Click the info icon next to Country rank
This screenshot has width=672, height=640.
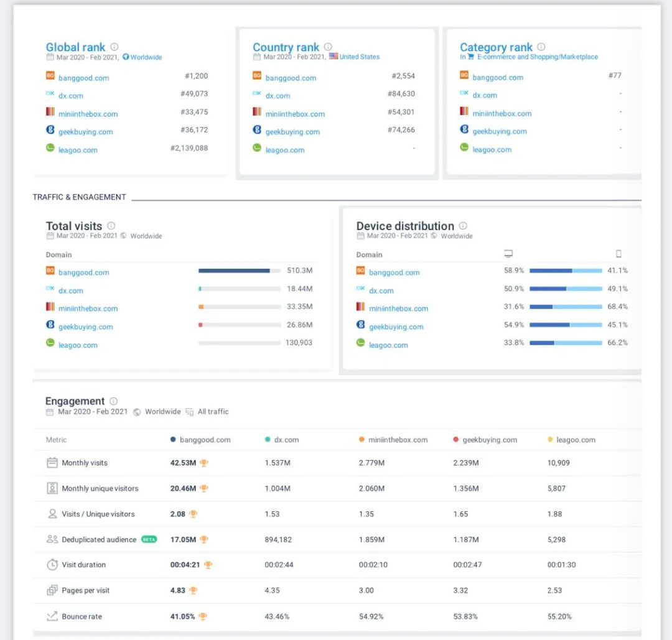tap(328, 47)
